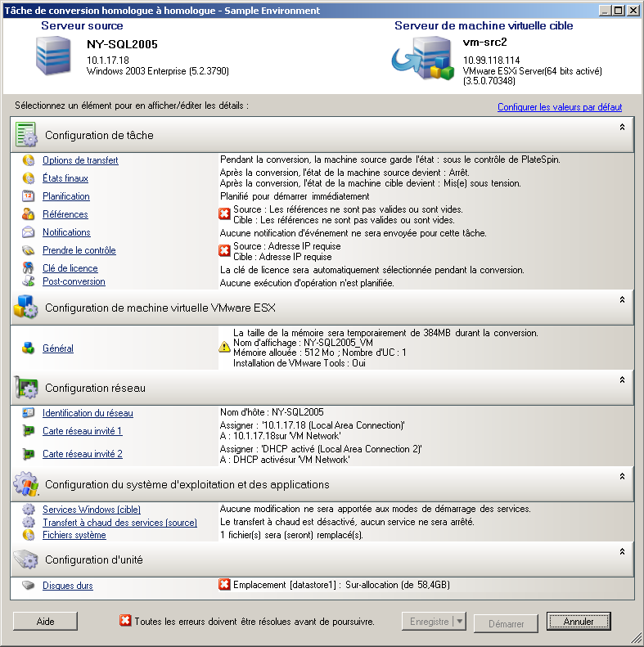Screen dimensions: 644x647
Task: Click the Options de transfert row icon
Action: tap(28, 160)
